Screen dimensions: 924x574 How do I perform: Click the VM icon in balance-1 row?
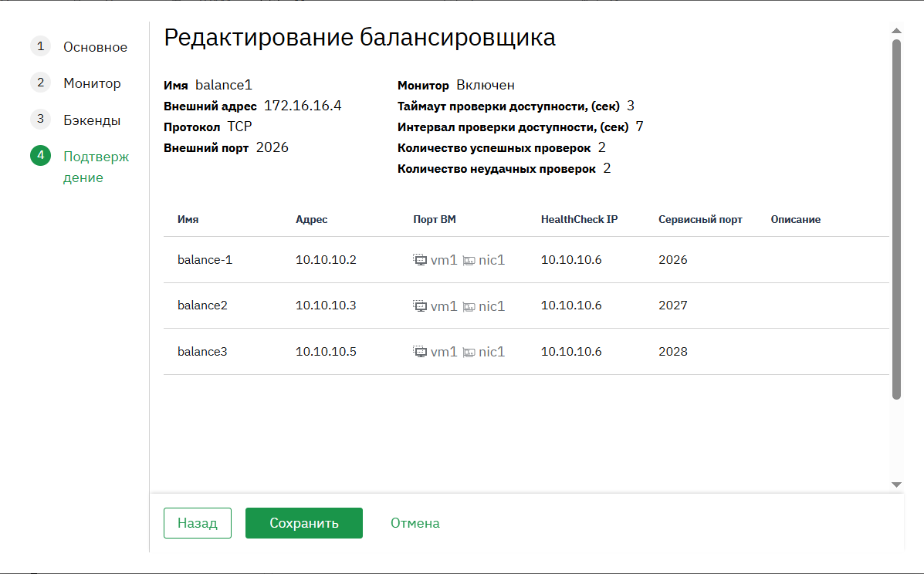click(x=420, y=260)
